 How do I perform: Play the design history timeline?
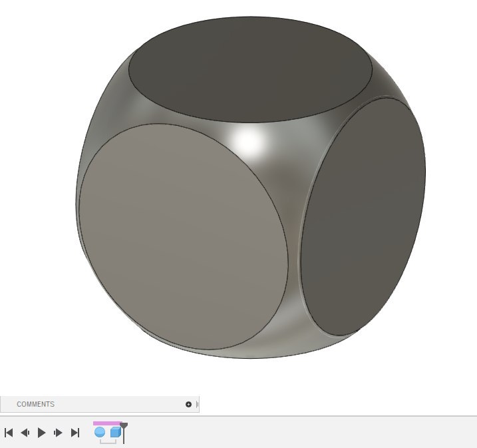click(41, 433)
